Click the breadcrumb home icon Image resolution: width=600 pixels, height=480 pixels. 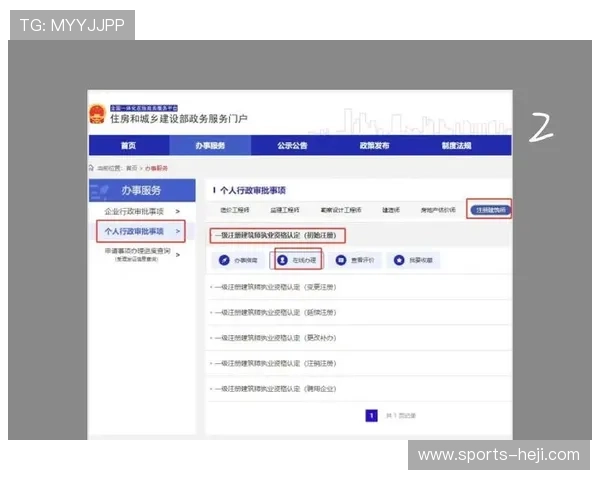click(x=91, y=168)
